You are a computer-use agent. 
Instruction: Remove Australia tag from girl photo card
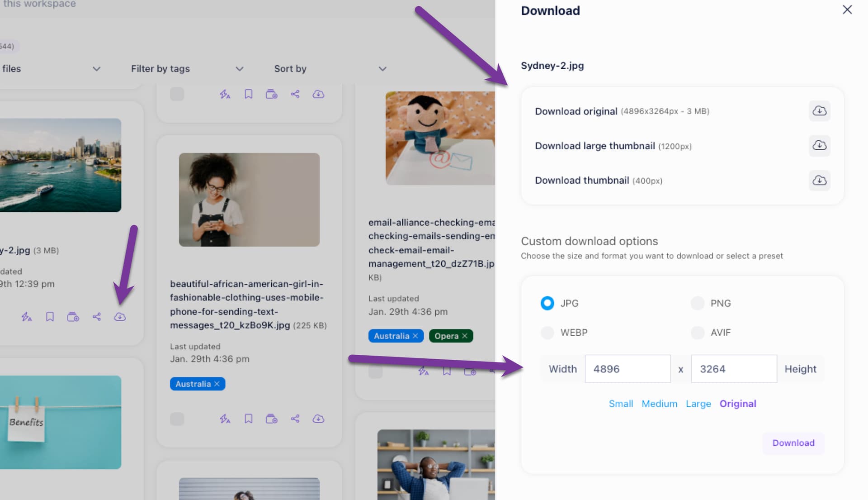pos(217,384)
